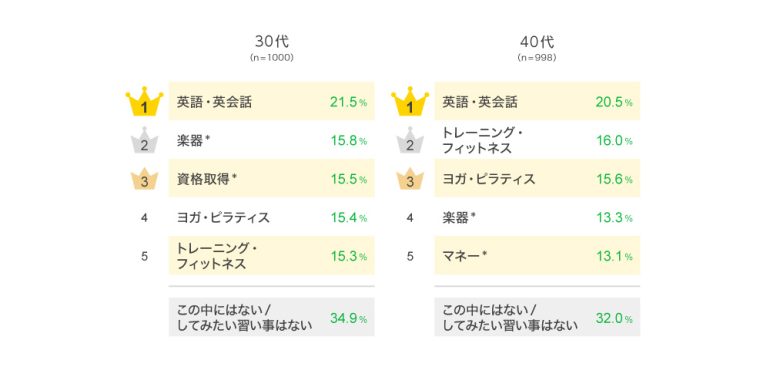Select the 30代 column heading

pos(272,42)
